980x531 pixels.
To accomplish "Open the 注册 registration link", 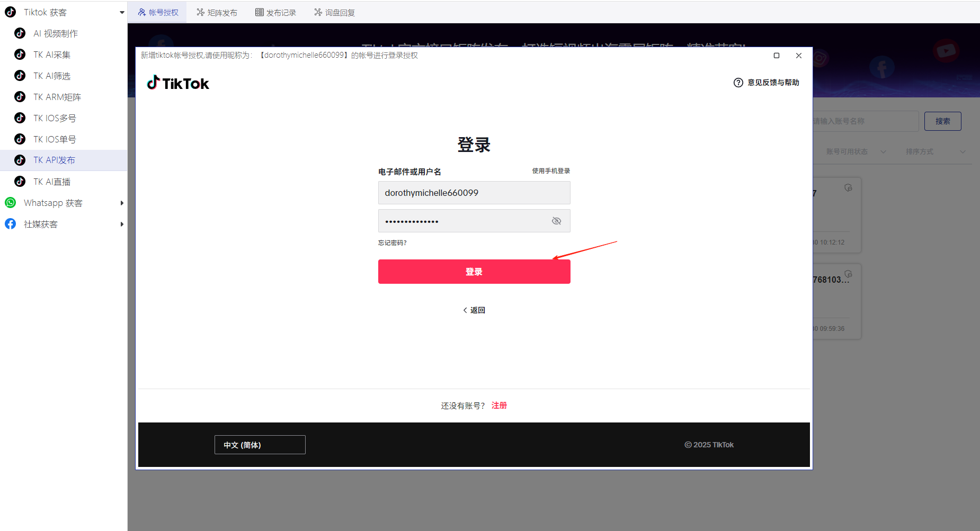I will 498,405.
